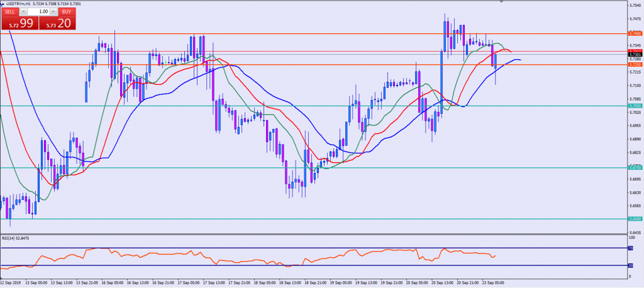
Task: Click the sell price 5.7299 tile
Action: (x=19, y=23)
